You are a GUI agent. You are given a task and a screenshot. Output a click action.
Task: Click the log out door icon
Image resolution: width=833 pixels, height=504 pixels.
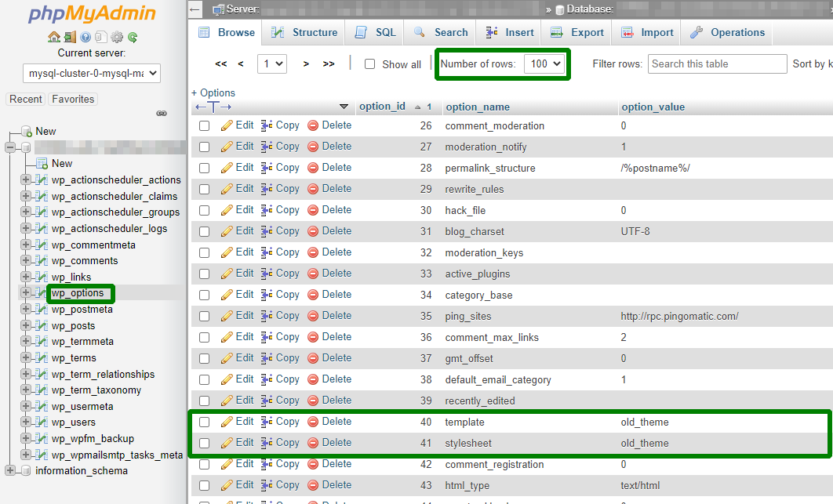70,37
